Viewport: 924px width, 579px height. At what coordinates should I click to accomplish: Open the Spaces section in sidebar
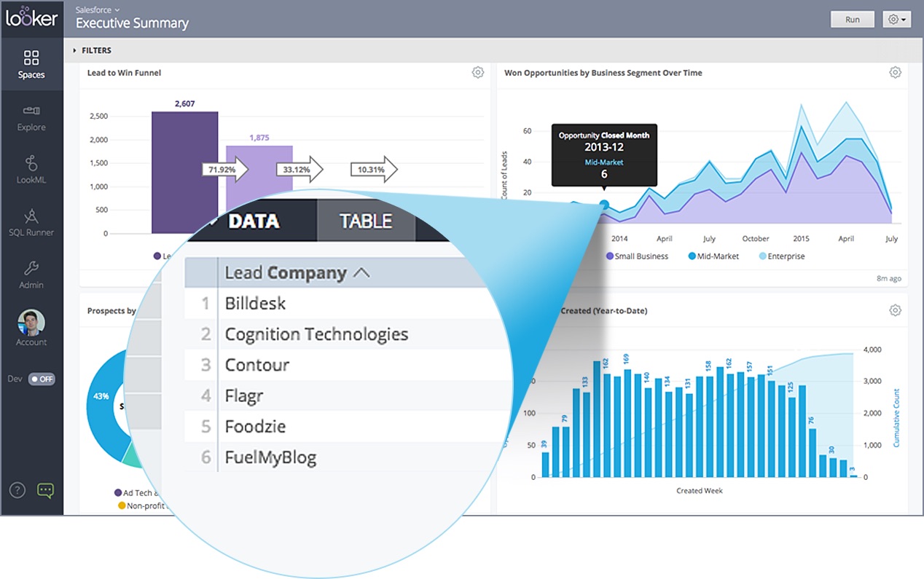tap(31, 64)
